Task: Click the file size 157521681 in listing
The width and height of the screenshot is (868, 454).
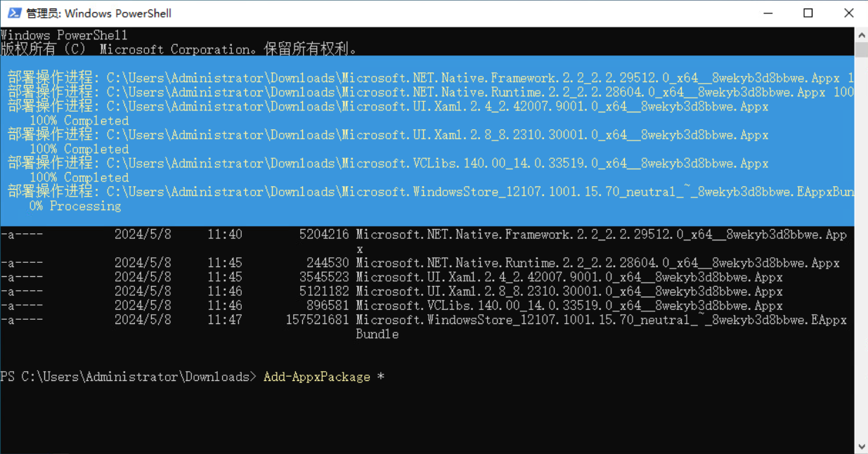Action: pos(317,320)
